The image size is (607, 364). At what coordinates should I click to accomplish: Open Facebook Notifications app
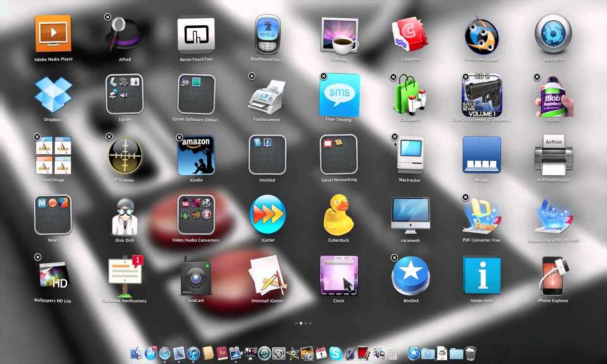(125, 276)
